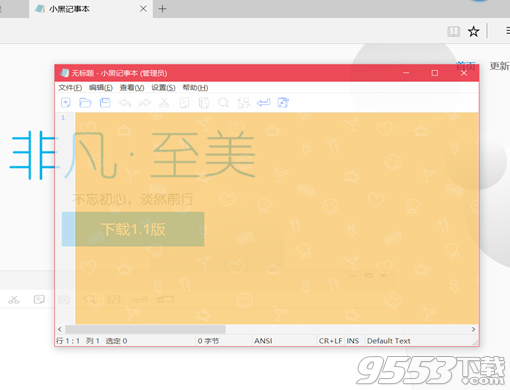
Task: Click the CR+LF line ending status entry
Action: (x=330, y=341)
